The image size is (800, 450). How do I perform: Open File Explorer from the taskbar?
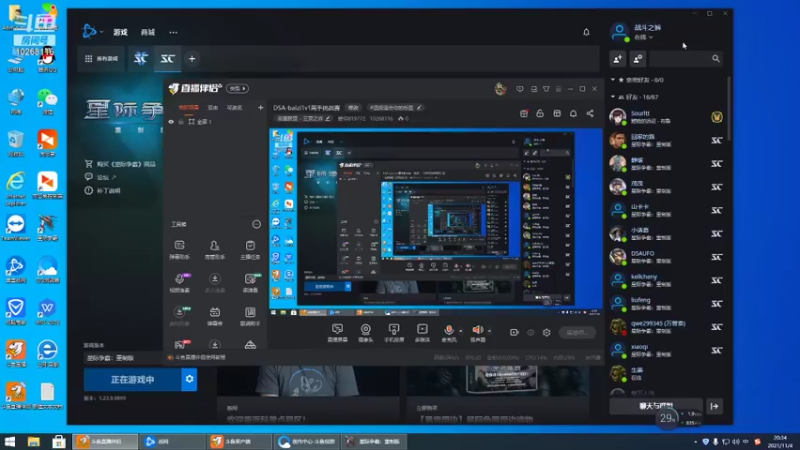pyautogui.click(x=34, y=441)
